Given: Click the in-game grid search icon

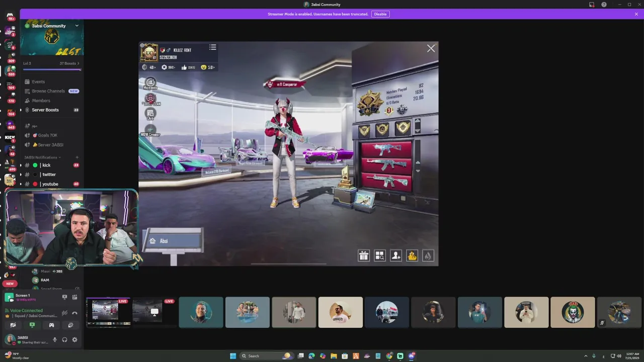Looking at the screenshot, I should point(380,256).
